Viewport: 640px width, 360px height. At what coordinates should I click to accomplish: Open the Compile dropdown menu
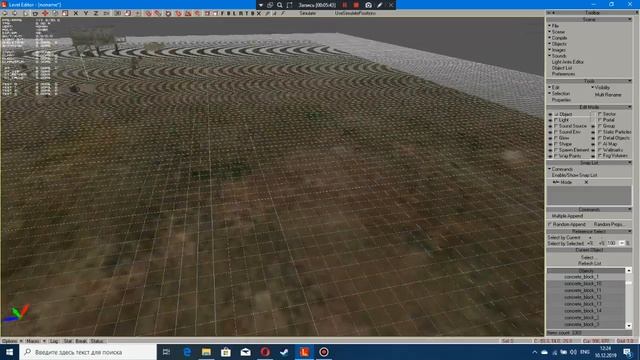click(x=559, y=38)
